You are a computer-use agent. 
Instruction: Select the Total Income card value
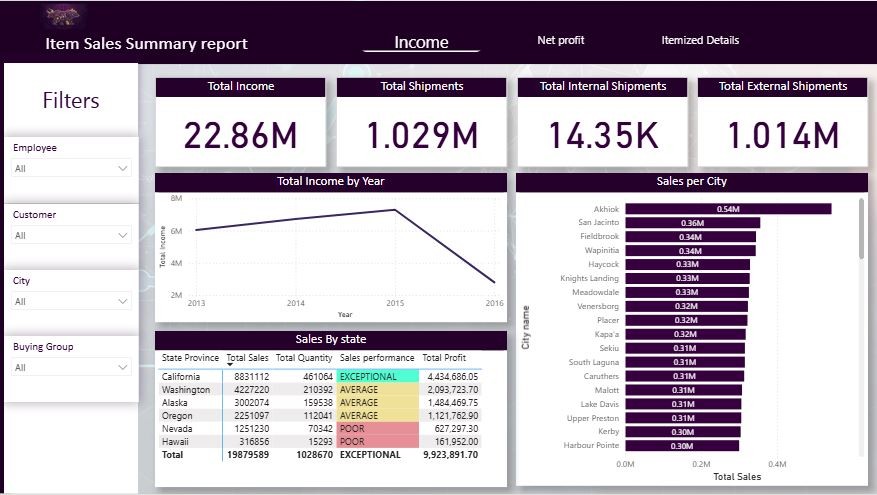click(241, 136)
